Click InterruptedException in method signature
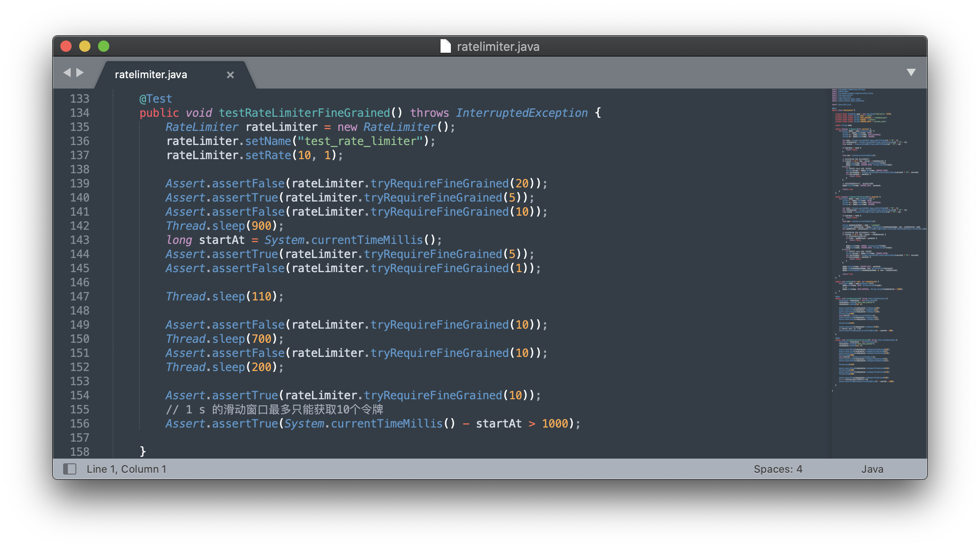 (x=522, y=113)
